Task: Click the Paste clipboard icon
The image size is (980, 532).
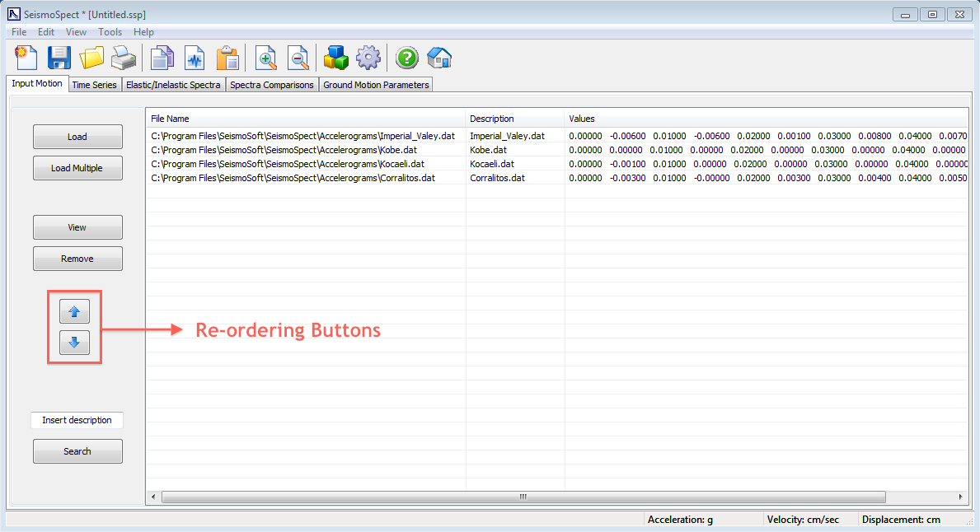Action: point(227,58)
